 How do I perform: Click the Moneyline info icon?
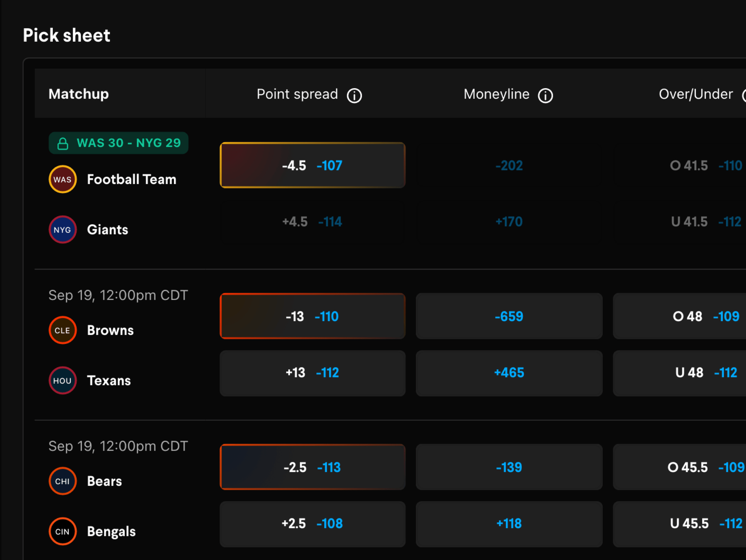coord(545,95)
